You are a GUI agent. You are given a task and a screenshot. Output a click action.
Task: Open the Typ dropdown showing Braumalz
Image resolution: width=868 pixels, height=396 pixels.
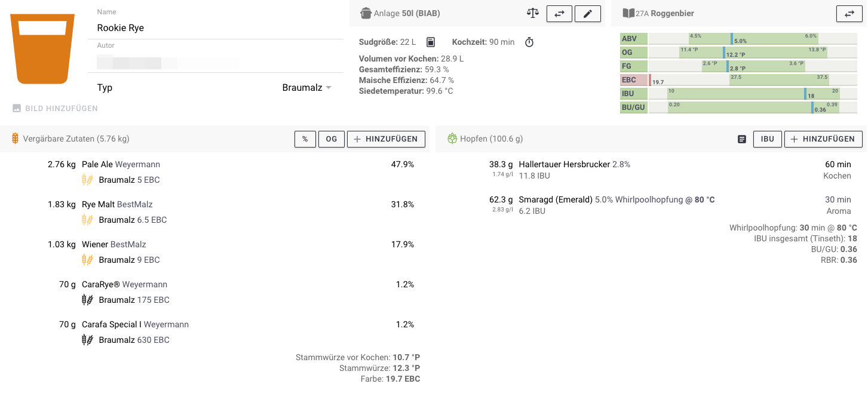306,88
